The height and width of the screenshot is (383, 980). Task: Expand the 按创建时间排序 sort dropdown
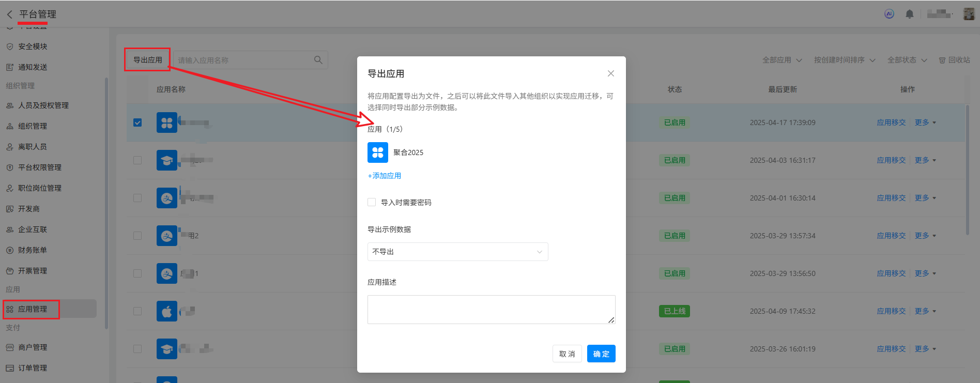[x=844, y=60]
